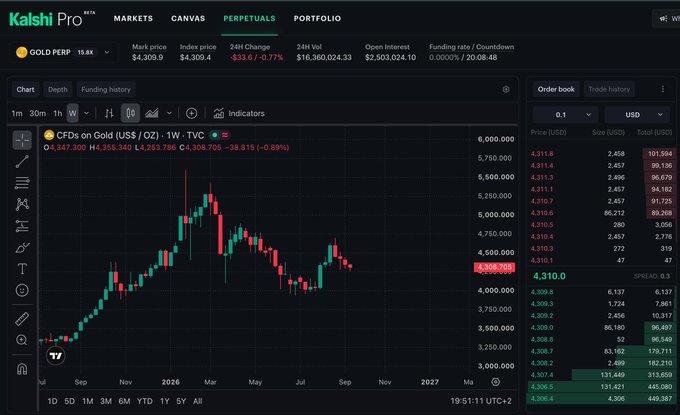This screenshot has width=680, height=415.
Task: Click the pink wavy symbol icon
Action: [x=225, y=135]
